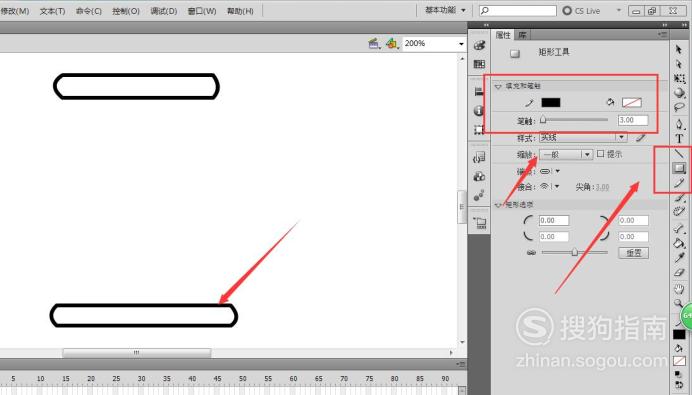Open the 窗口(W) menu
The height and width of the screenshot is (395, 692).
tap(202, 11)
